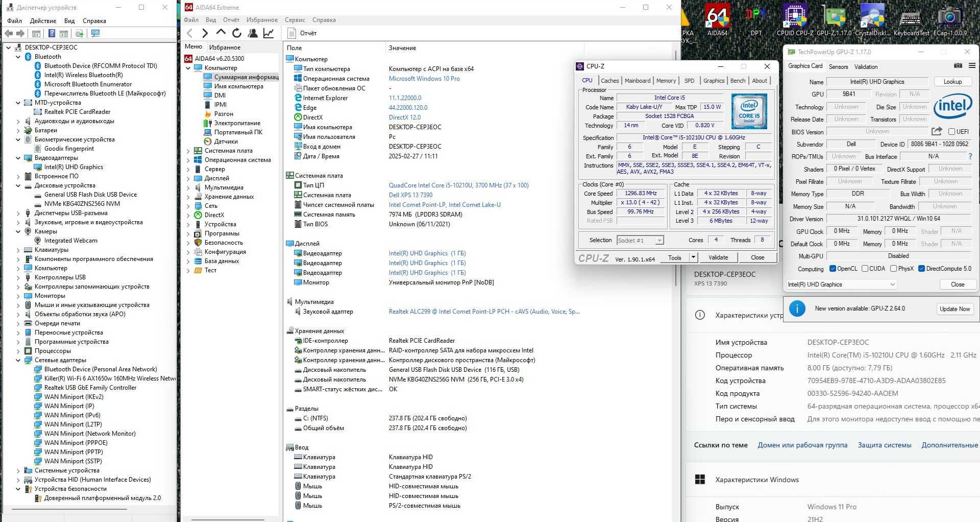
Task: Click Защита системы link
Action: point(885,445)
